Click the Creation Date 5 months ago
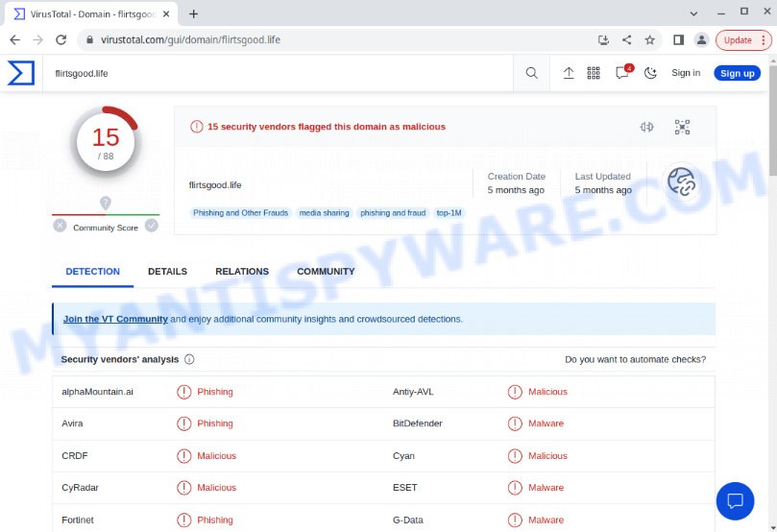This screenshot has width=777, height=532. [516, 183]
